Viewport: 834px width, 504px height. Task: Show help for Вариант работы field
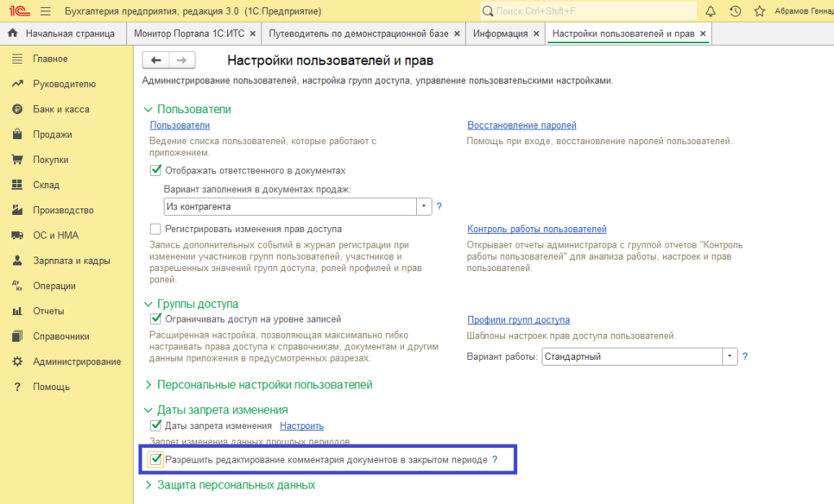[x=745, y=356]
